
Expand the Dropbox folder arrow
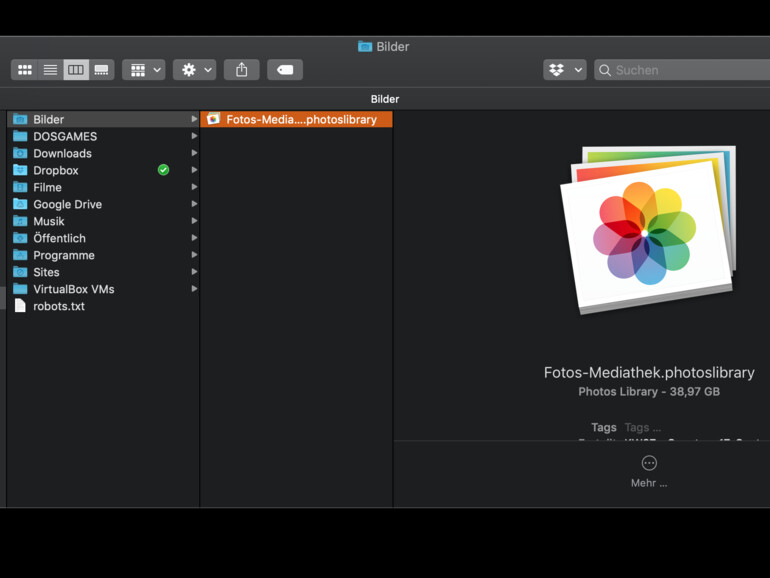click(194, 170)
